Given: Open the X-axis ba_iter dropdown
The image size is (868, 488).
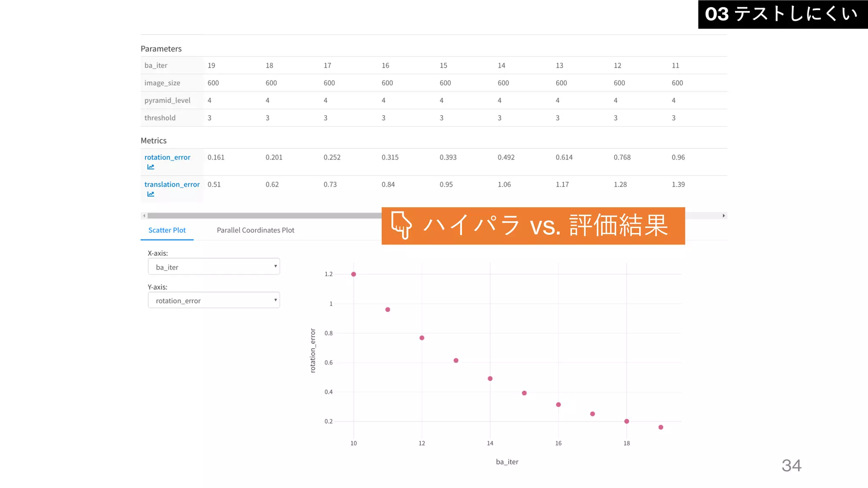Looking at the screenshot, I should tap(214, 266).
